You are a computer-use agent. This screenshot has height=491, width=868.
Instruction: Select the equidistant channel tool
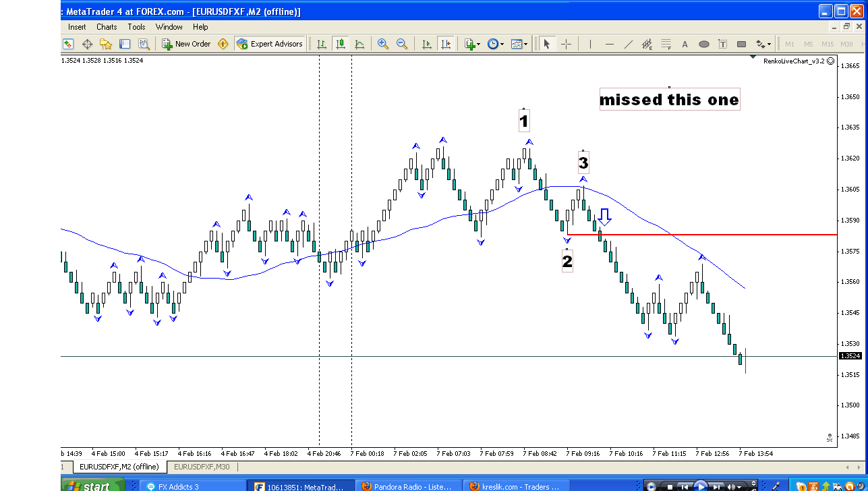[647, 44]
